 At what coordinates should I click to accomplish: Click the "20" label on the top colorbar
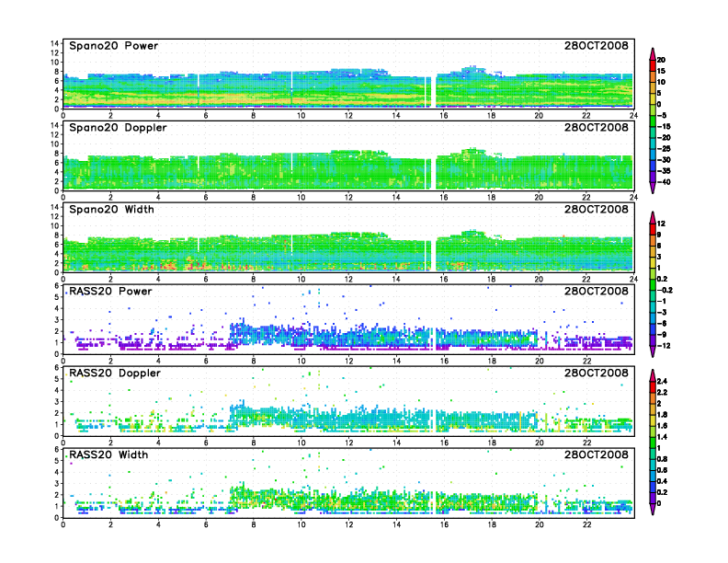click(x=661, y=60)
